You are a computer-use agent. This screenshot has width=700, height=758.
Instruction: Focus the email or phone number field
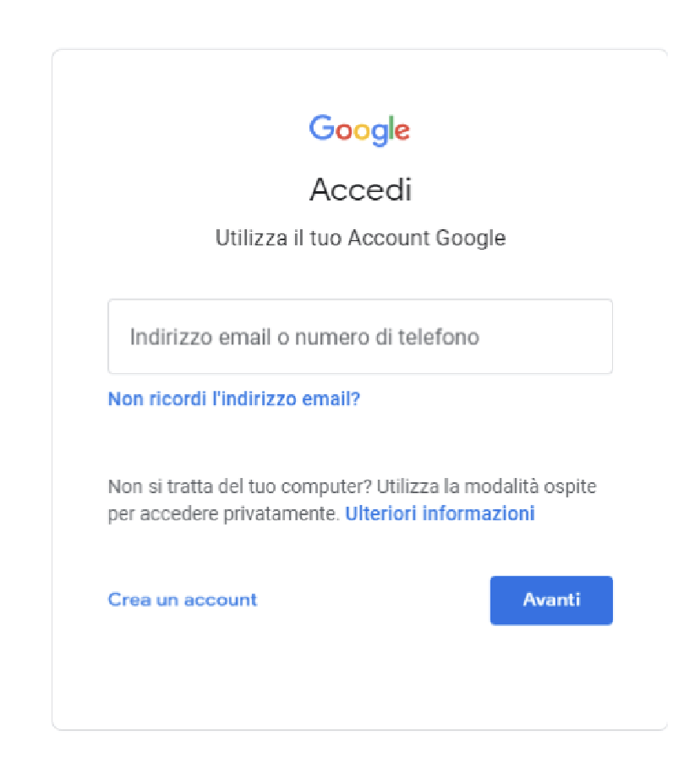pos(360,337)
